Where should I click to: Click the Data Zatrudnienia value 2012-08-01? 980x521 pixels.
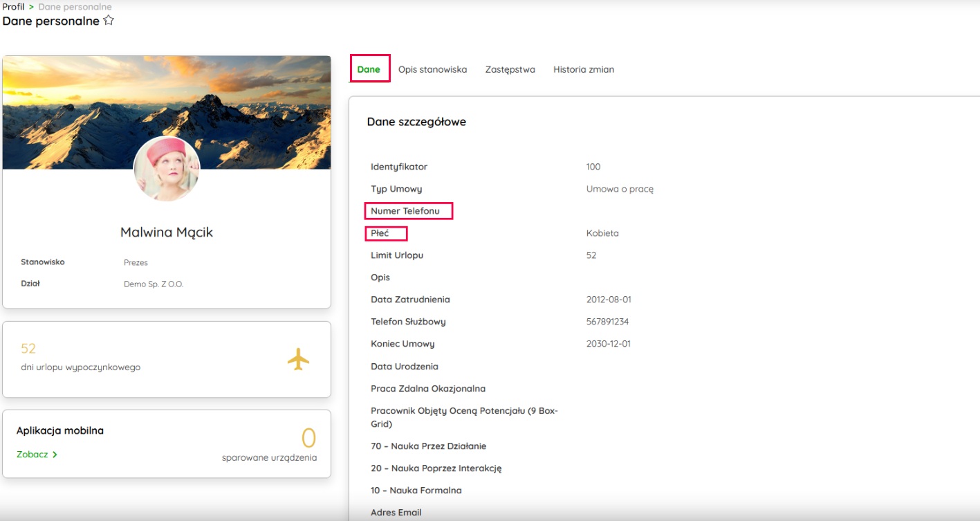(x=609, y=300)
